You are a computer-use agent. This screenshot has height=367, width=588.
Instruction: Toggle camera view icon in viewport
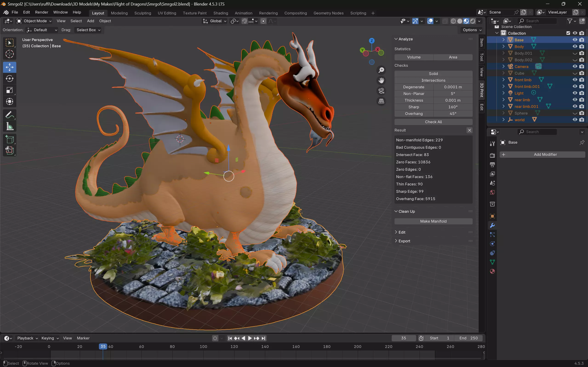click(381, 91)
